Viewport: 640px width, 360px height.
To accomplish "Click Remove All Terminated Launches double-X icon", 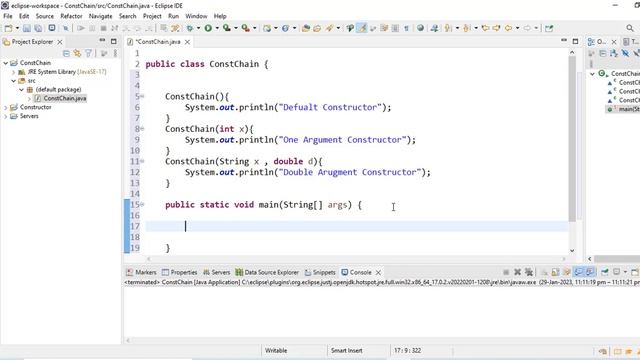I will pos(529,272).
